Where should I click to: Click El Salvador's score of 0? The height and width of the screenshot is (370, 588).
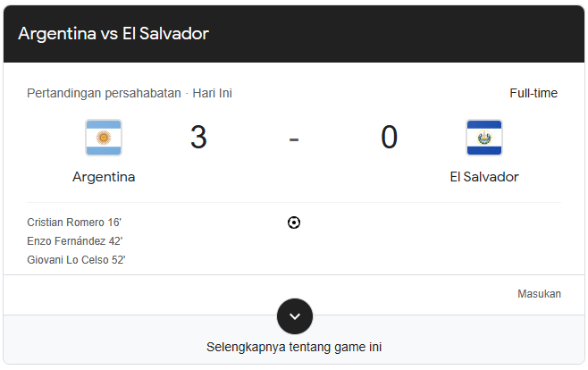[x=389, y=138]
